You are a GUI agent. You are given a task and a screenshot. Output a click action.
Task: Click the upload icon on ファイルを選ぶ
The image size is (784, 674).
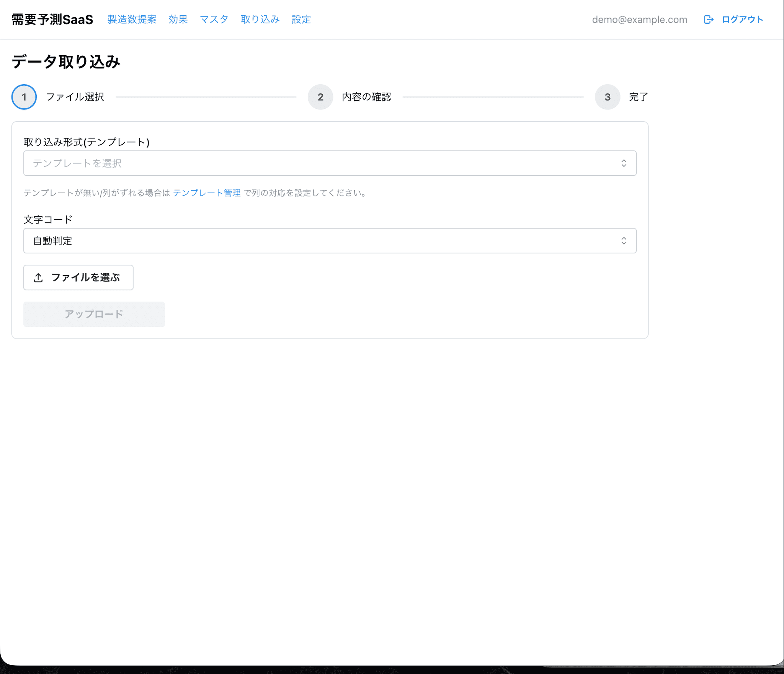coord(38,278)
